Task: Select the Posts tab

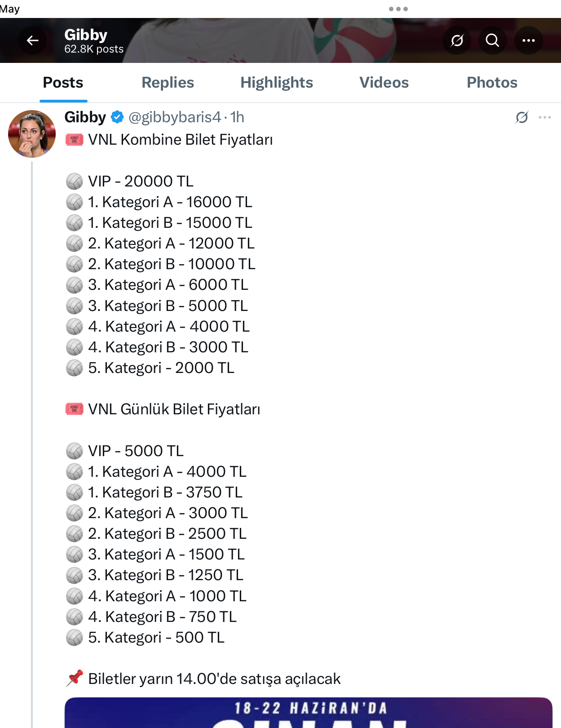Action: click(63, 83)
